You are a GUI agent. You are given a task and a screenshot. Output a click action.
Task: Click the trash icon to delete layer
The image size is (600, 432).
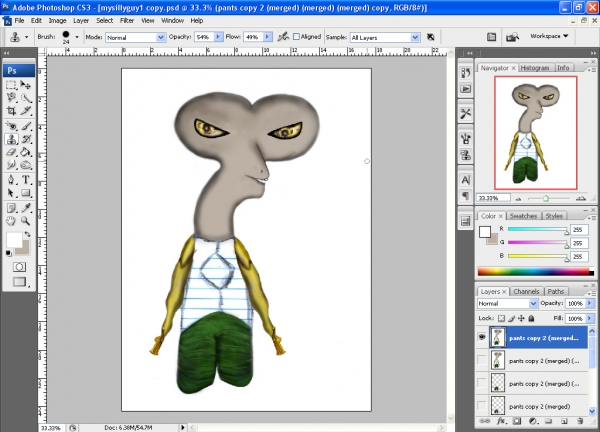pyautogui.click(x=580, y=421)
